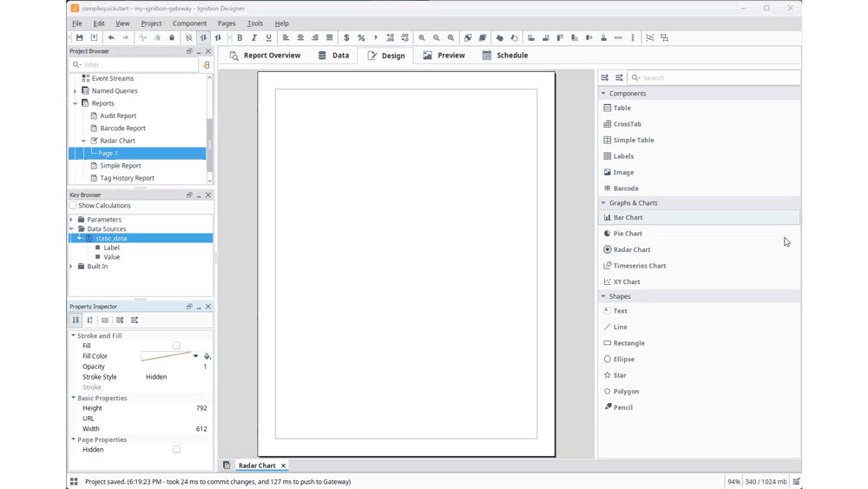Justify text alignment in toolbar
Screen dimensions: 868x489
coord(329,37)
